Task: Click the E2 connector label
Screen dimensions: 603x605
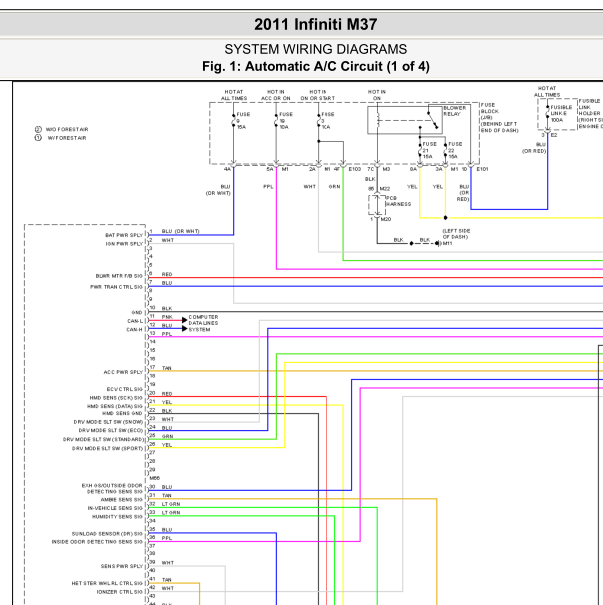Action: (x=554, y=135)
